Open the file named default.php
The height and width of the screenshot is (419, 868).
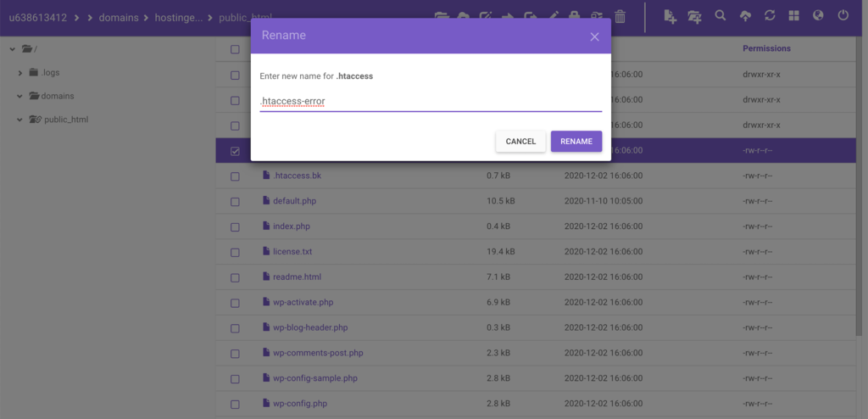(x=294, y=201)
